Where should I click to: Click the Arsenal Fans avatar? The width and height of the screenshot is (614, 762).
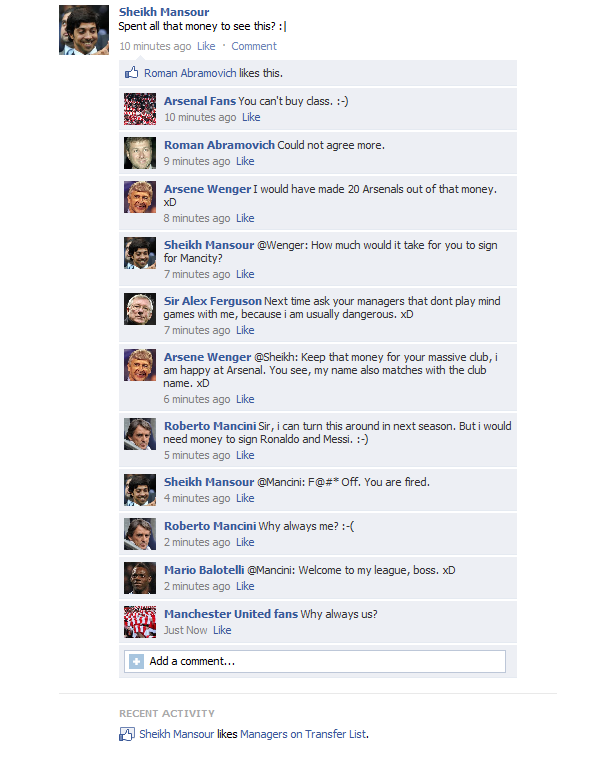pos(140,109)
